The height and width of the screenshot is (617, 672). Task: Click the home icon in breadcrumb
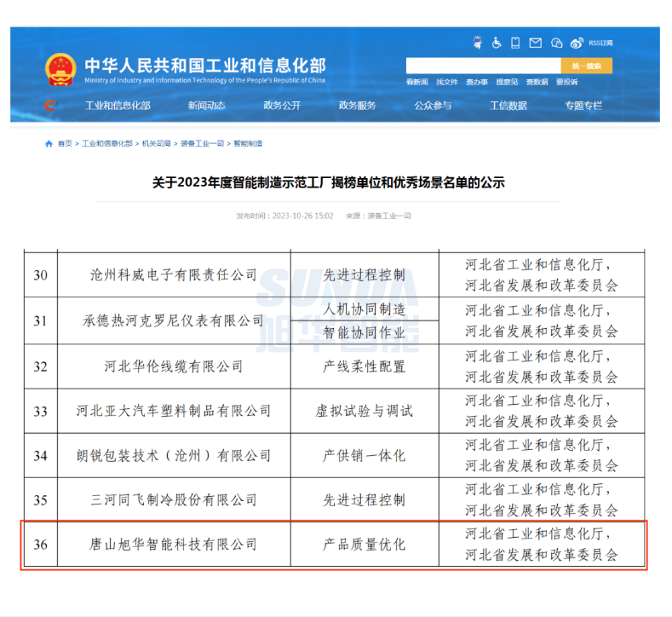49,144
